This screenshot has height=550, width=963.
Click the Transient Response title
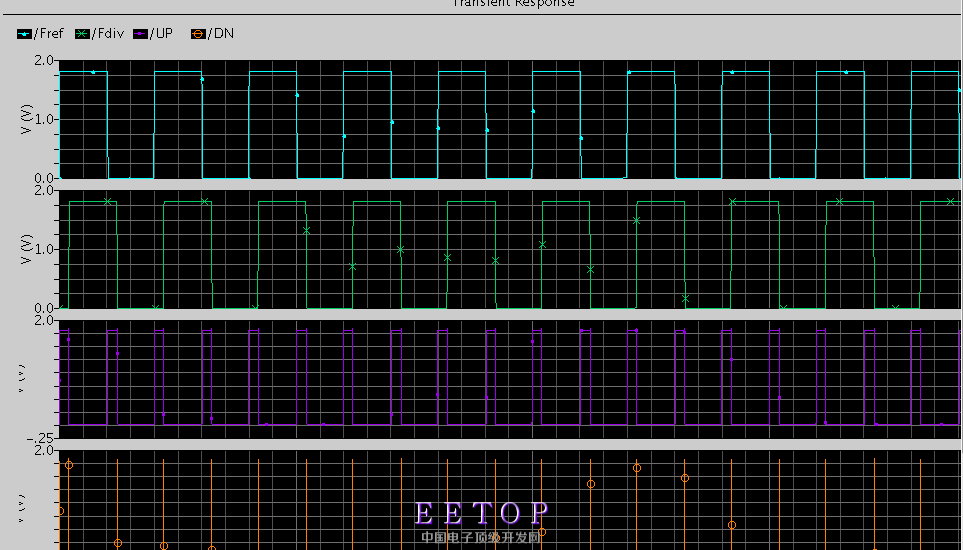tap(513, 3)
